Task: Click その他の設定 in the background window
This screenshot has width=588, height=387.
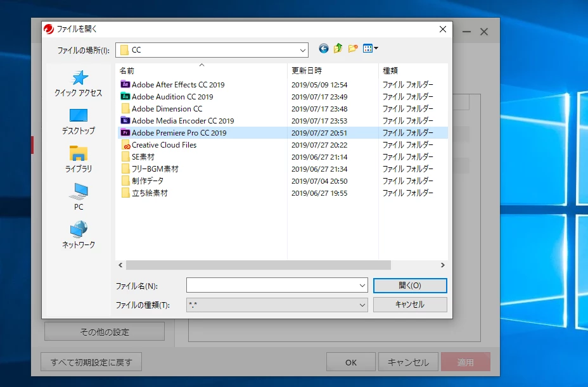Action: [105, 332]
